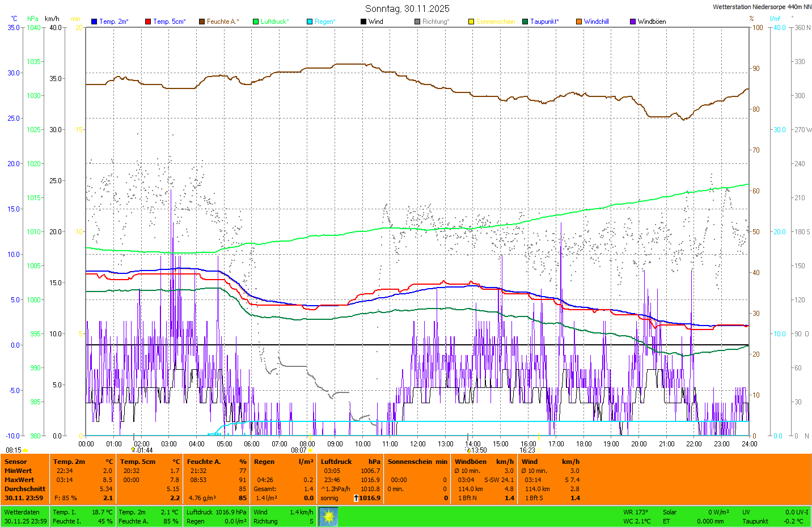Click the green Luftdruck legend square
812x528 pixels.
(256, 22)
